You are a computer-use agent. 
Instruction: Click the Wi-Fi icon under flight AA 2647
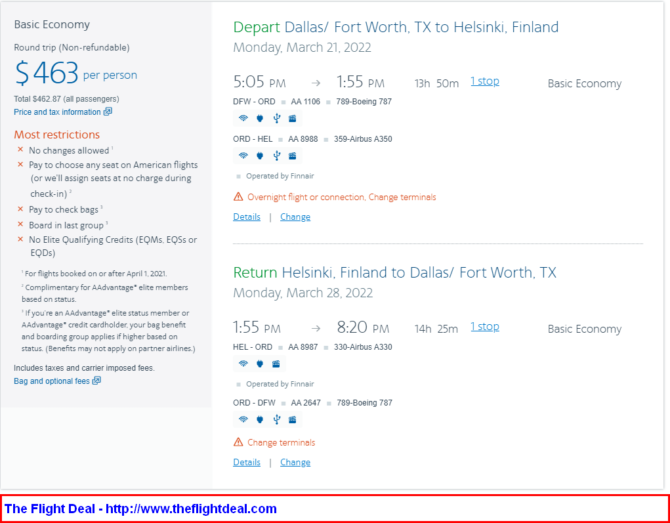tap(243, 420)
